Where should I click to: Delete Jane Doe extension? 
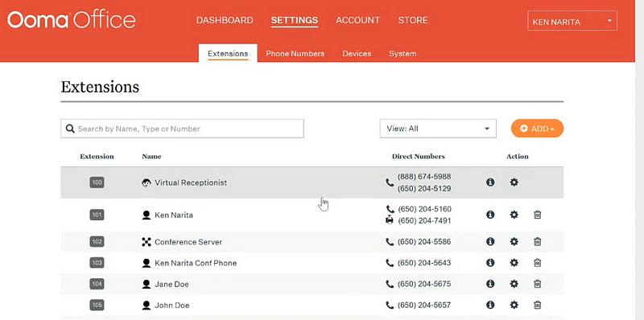coord(537,284)
